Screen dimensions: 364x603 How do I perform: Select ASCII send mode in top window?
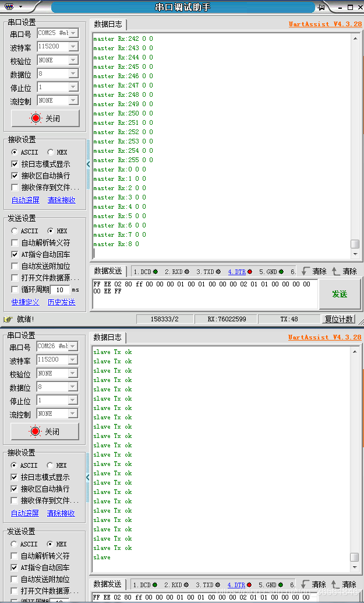pyautogui.click(x=14, y=231)
